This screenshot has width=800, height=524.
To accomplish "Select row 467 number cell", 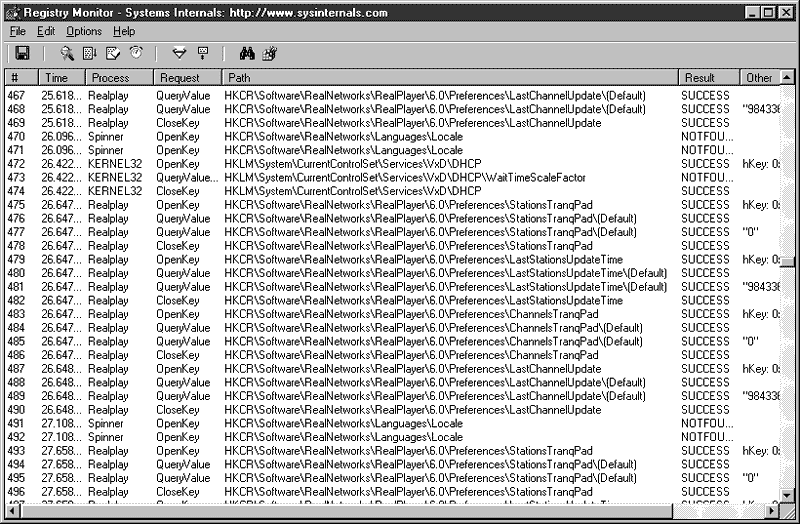I will [x=16, y=95].
